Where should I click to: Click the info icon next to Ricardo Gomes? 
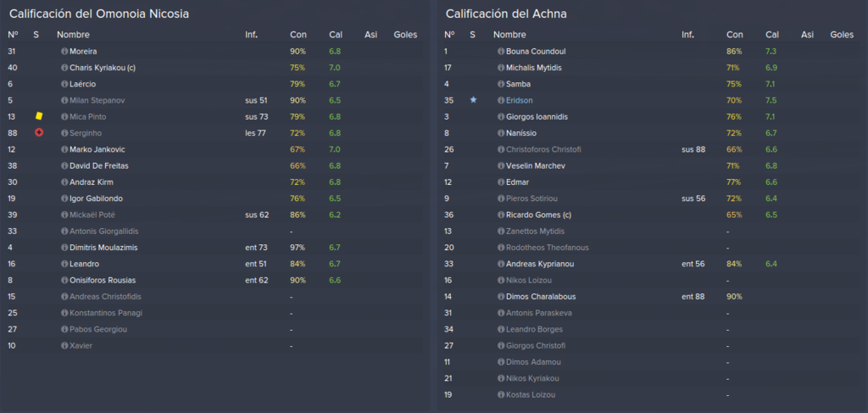coord(501,215)
